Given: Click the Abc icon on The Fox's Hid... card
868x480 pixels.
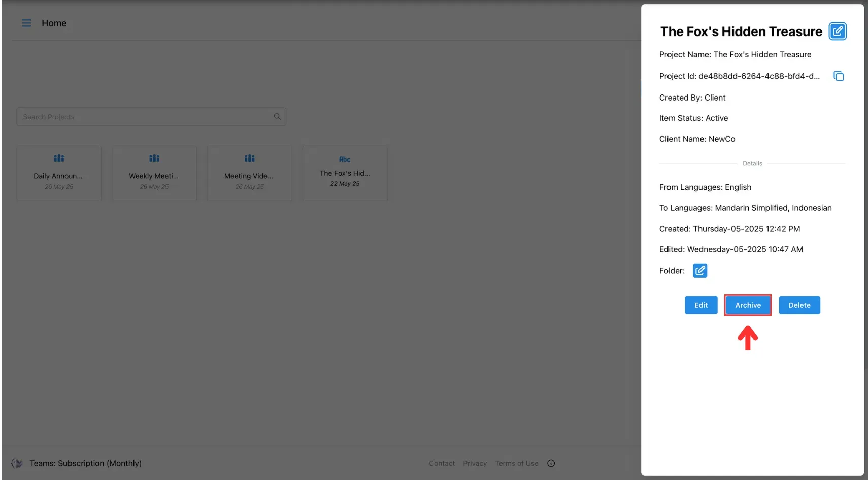Looking at the screenshot, I should point(345,159).
